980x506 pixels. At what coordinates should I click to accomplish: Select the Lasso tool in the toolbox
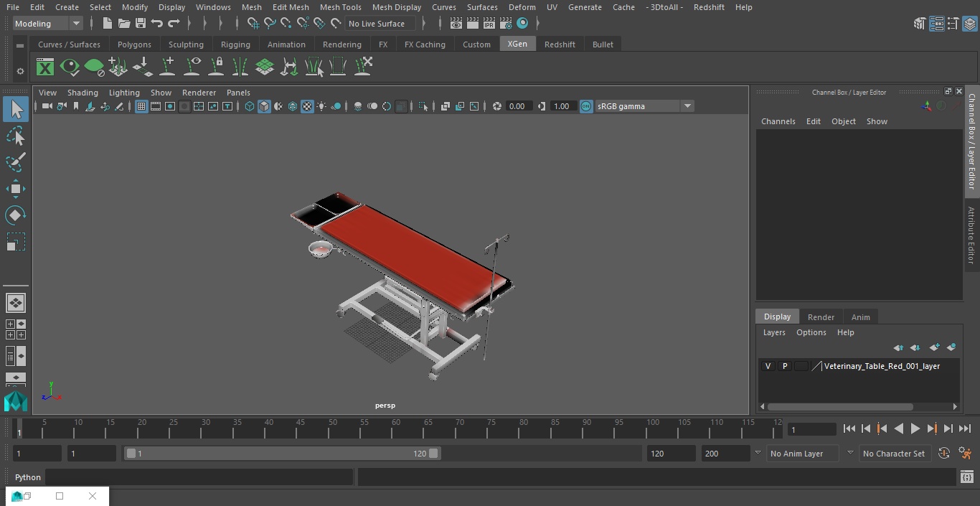[15, 136]
